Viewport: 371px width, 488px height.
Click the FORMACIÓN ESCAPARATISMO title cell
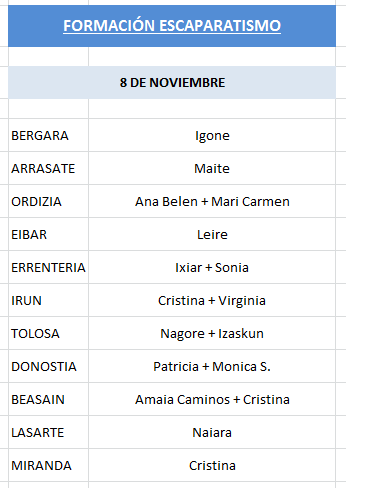tap(172, 26)
